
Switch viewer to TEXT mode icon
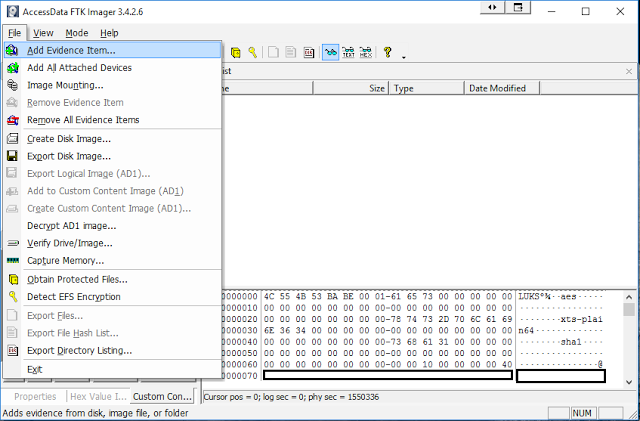[x=348, y=52]
